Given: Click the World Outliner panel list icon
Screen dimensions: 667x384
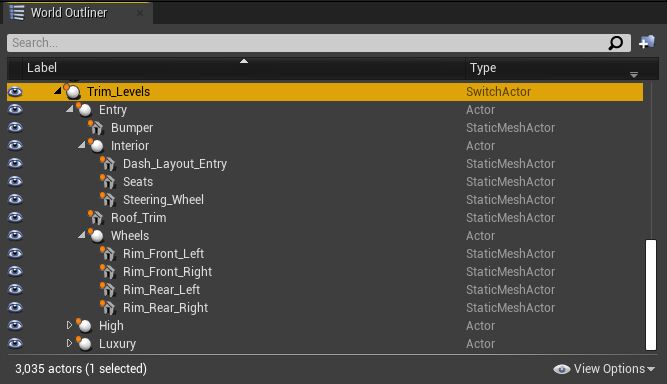Looking at the screenshot, I should [17, 12].
